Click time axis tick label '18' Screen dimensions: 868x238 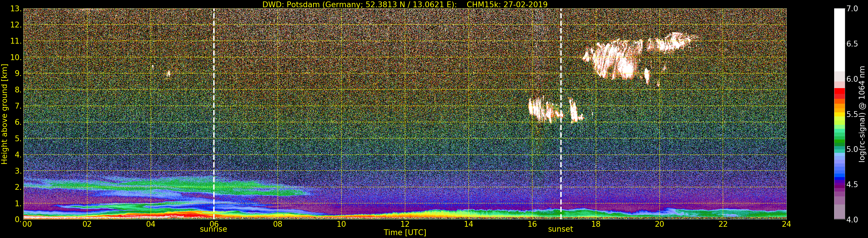(596, 224)
